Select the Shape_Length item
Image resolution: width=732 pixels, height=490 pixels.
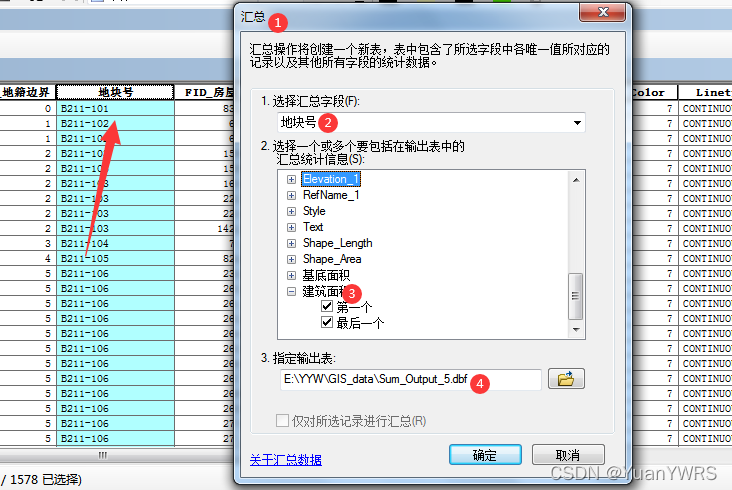point(338,243)
